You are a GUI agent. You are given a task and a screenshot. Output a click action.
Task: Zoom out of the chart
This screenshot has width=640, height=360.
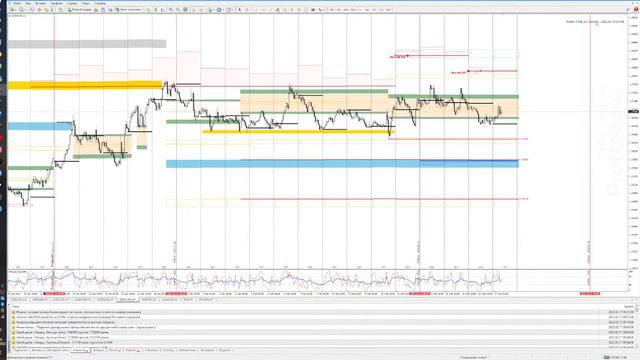coord(178,9)
